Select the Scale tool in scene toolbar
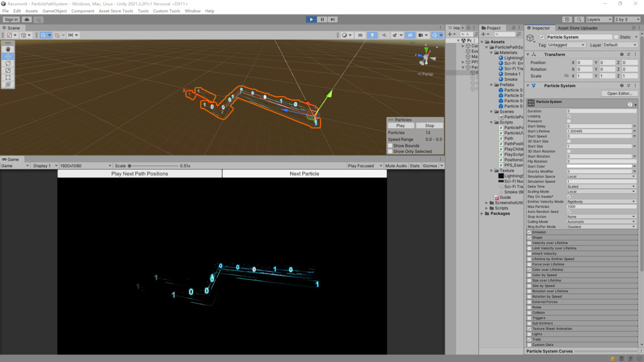 point(8,70)
